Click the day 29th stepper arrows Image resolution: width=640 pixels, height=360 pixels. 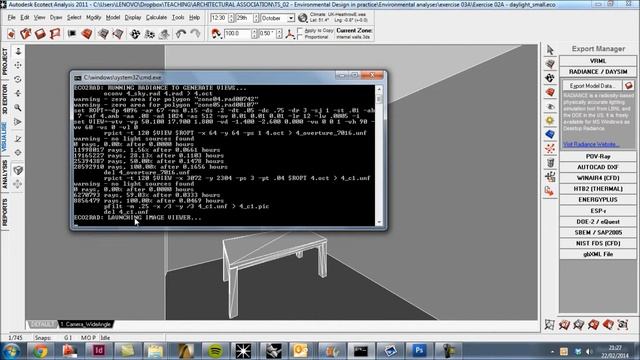coord(256,18)
